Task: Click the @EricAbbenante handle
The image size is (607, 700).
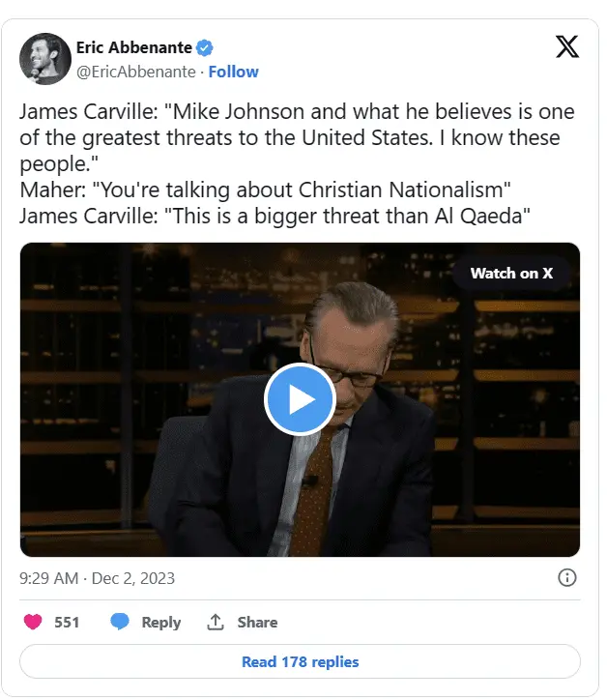Action: coord(135,72)
